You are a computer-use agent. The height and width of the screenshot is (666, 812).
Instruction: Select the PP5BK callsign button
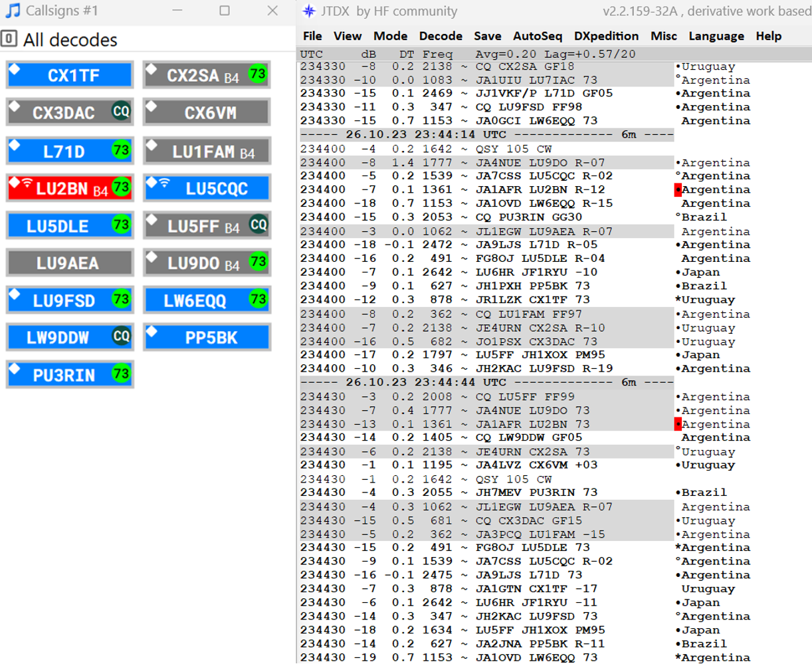point(207,337)
